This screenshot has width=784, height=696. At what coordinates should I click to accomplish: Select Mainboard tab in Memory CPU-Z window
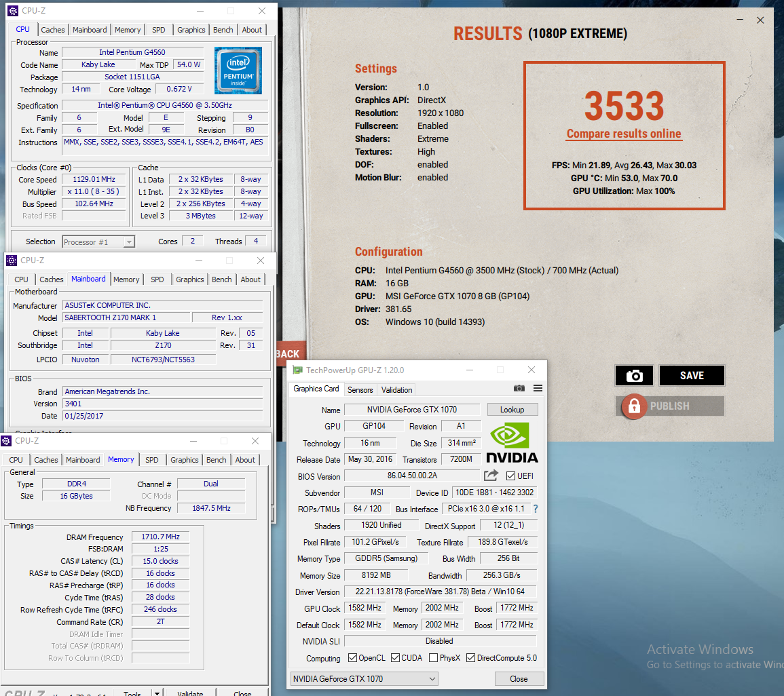click(83, 460)
